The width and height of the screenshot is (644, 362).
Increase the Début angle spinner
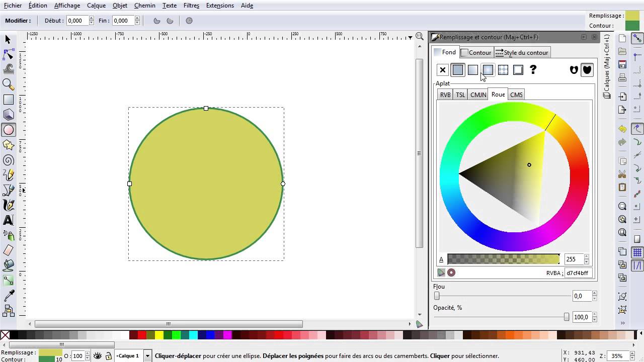91,19
